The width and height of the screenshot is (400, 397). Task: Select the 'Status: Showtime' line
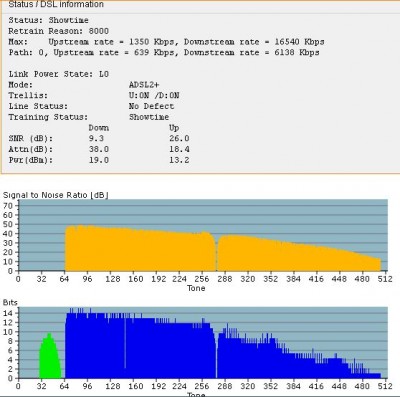(49, 20)
